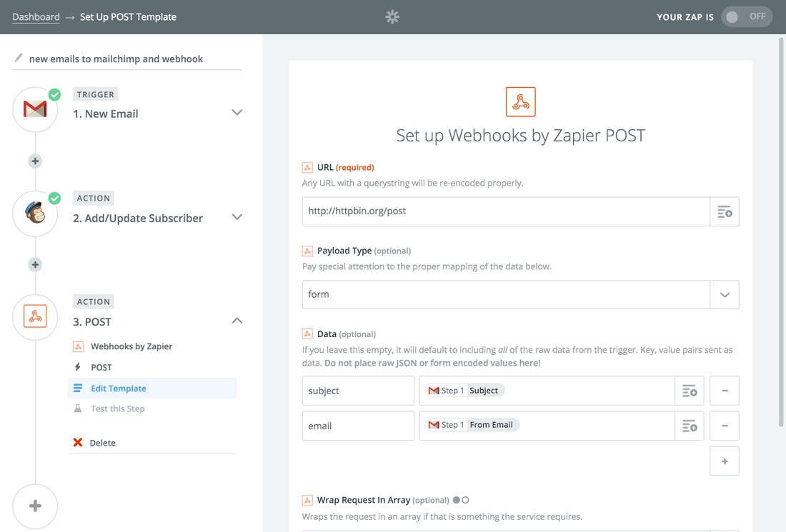Open the Dashboard link
The height and width of the screenshot is (532, 786).
point(36,16)
